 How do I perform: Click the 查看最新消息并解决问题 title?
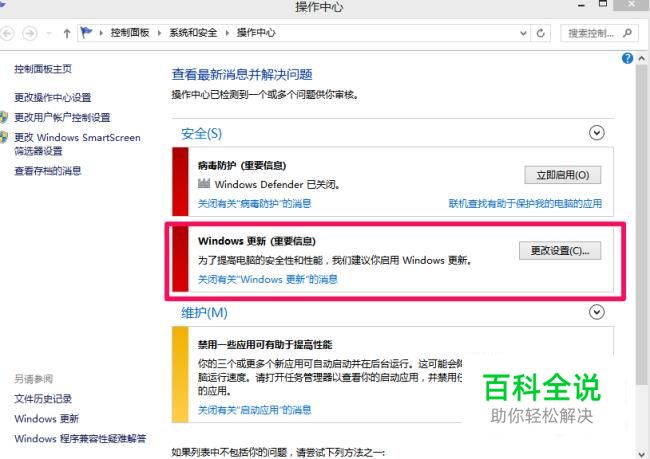242,75
